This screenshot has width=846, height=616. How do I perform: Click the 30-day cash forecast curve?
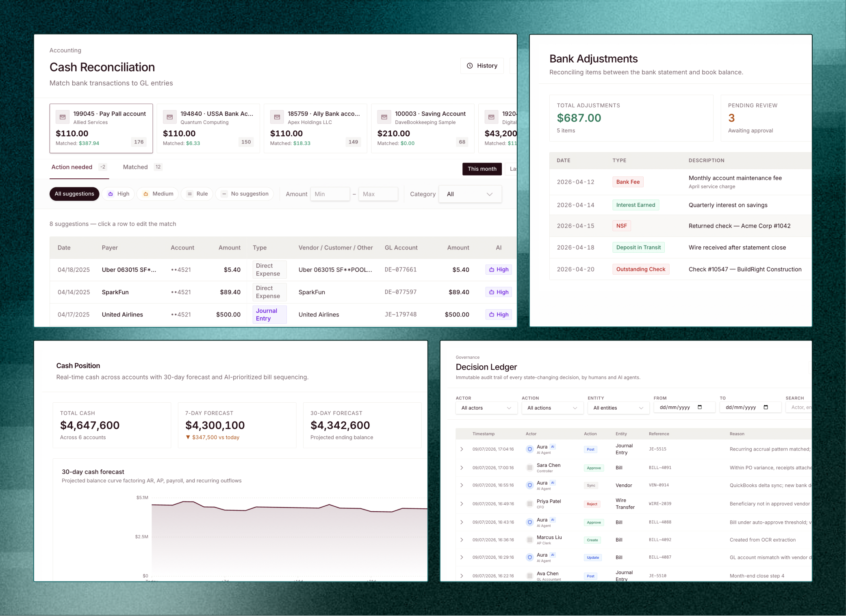click(289, 507)
